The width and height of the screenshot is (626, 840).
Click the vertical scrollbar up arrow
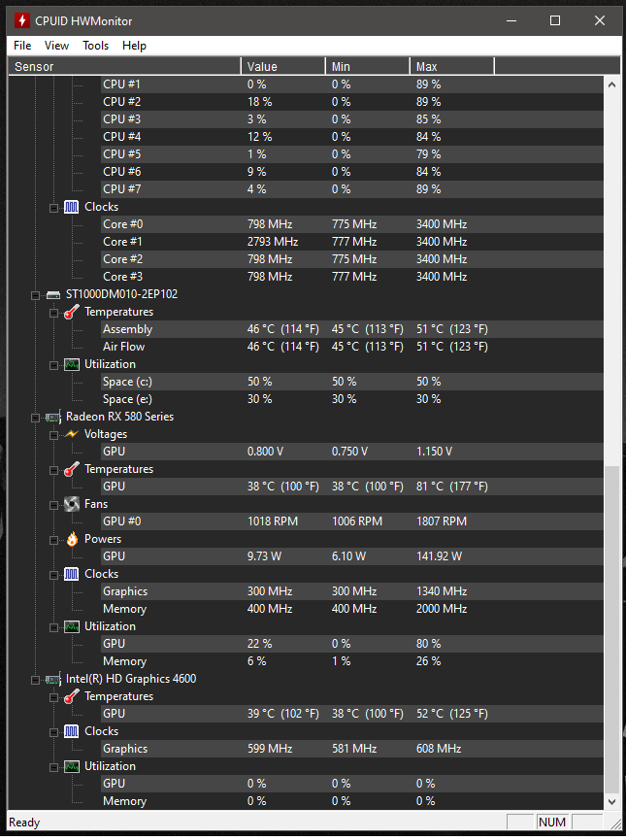click(612, 84)
